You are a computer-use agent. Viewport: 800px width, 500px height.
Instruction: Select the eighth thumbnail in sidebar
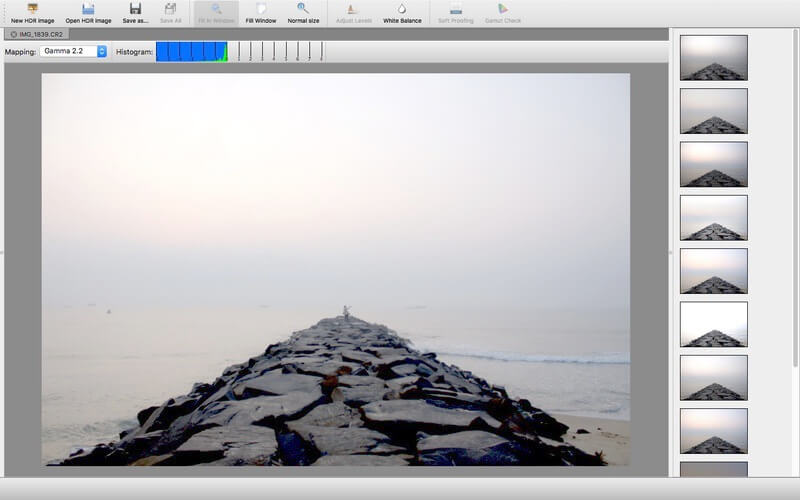coord(713,430)
